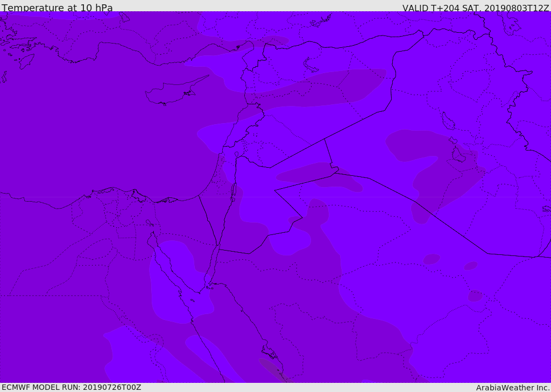Viewport: 551px width, 392px height.
Task: Click the 'Temperature at 10 hPa' title
Action: 57,8
